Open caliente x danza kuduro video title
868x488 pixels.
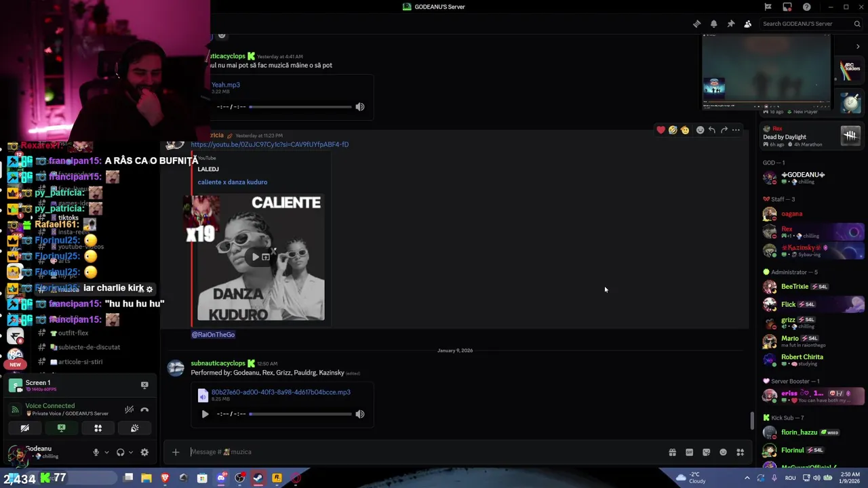point(233,182)
